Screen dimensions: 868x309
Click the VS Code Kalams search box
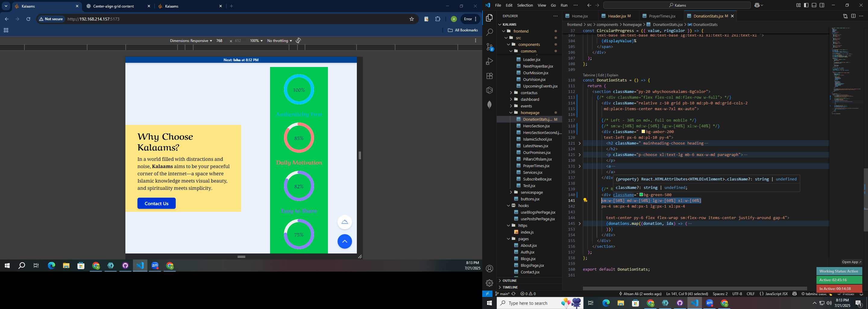click(x=677, y=5)
